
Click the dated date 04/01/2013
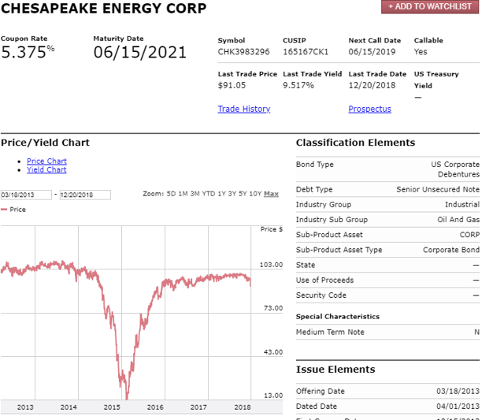pos(458,406)
